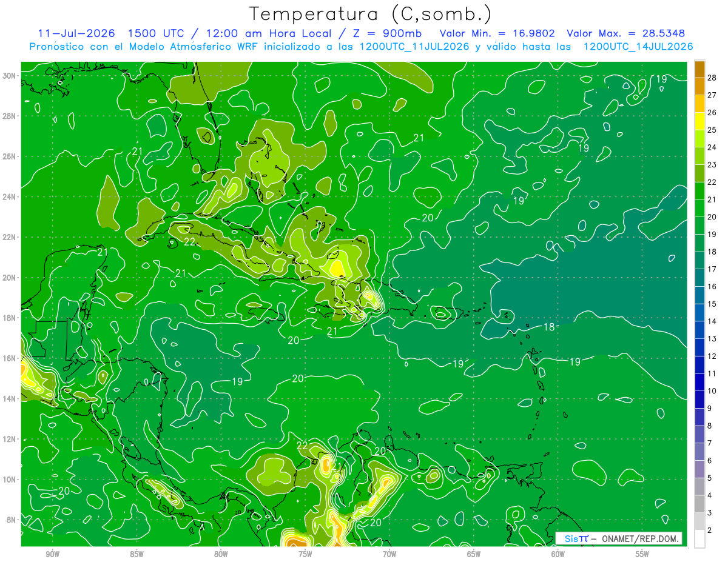The image size is (728, 562).
Task: Click the dark blue swatch between 10 and 11
Action: [x=699, y=382]
